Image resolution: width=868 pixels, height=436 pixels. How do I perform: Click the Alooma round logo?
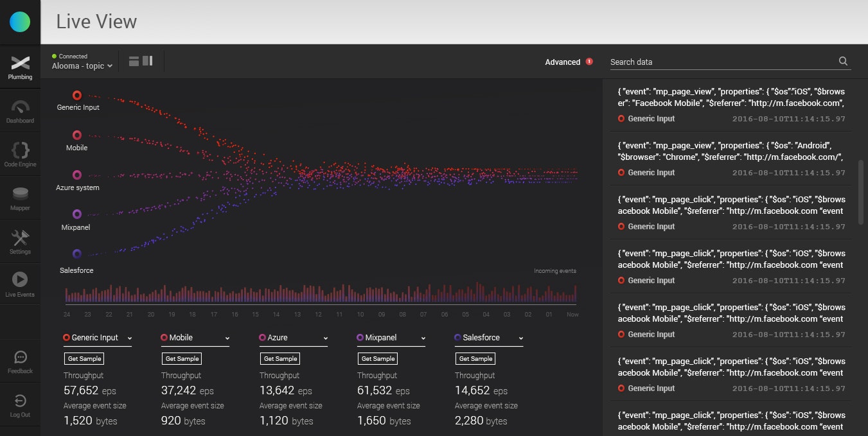tap(20, 22)
